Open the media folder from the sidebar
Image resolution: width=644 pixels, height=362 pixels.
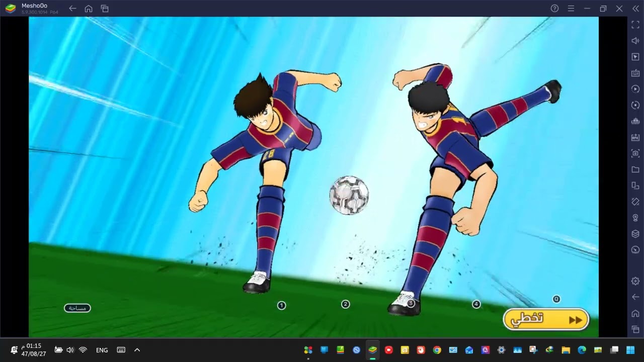635,169
